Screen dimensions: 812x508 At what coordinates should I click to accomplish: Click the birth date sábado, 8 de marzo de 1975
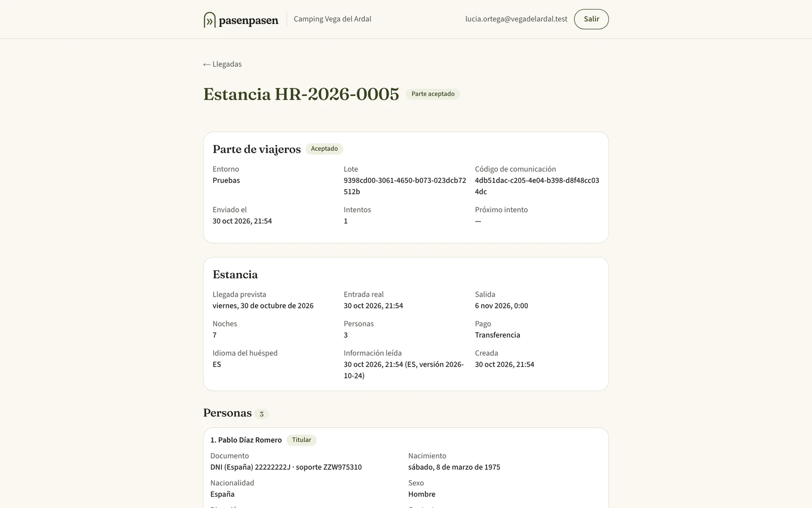coord(454,467)
